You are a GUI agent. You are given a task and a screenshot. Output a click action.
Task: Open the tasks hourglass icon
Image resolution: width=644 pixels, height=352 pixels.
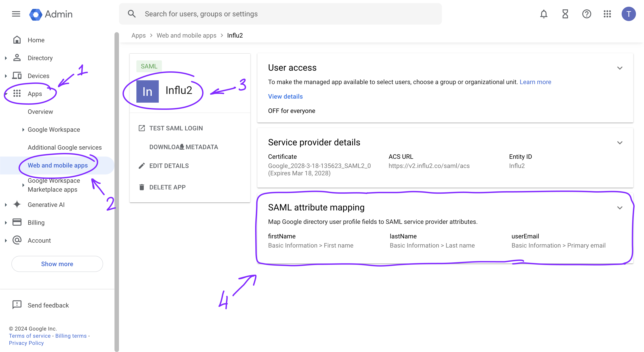565,14
